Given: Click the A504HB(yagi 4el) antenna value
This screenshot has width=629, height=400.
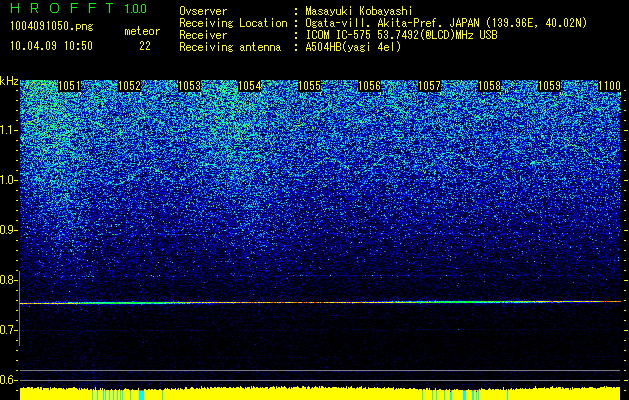Looking at the screenshot, I should (x=353, y=47).
